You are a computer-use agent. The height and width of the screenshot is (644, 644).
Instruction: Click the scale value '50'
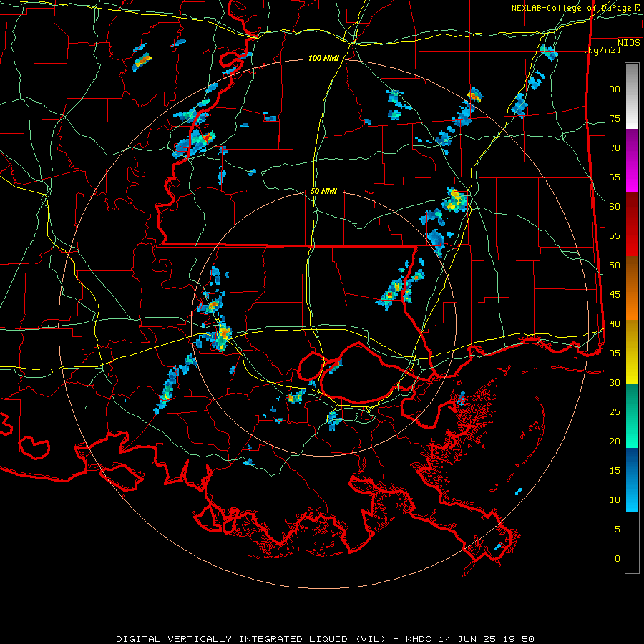coord(615,265)
